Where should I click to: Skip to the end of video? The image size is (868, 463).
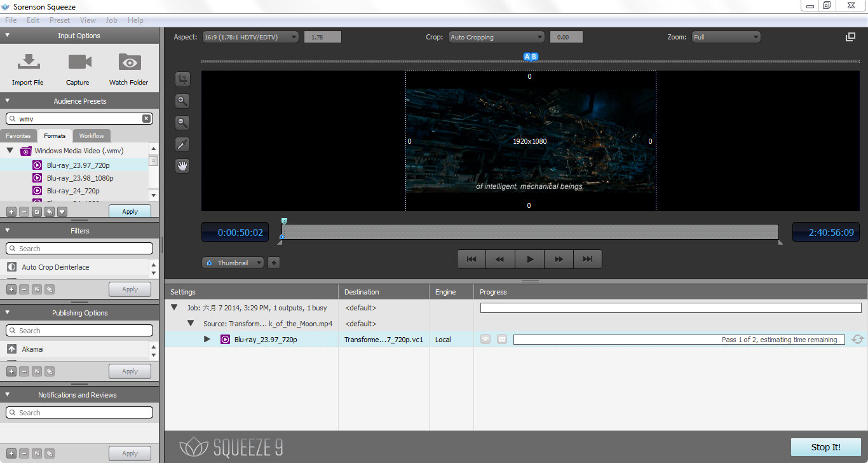(587, 259)
